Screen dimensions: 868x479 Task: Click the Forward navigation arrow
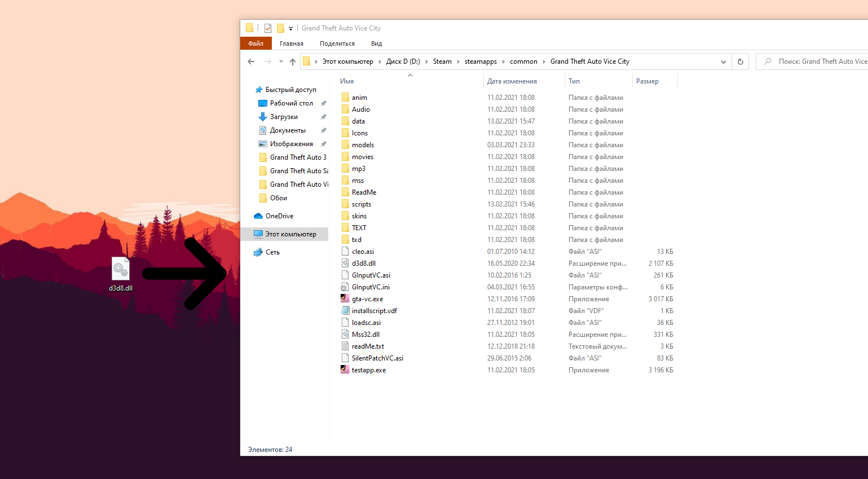pos(268,61)
